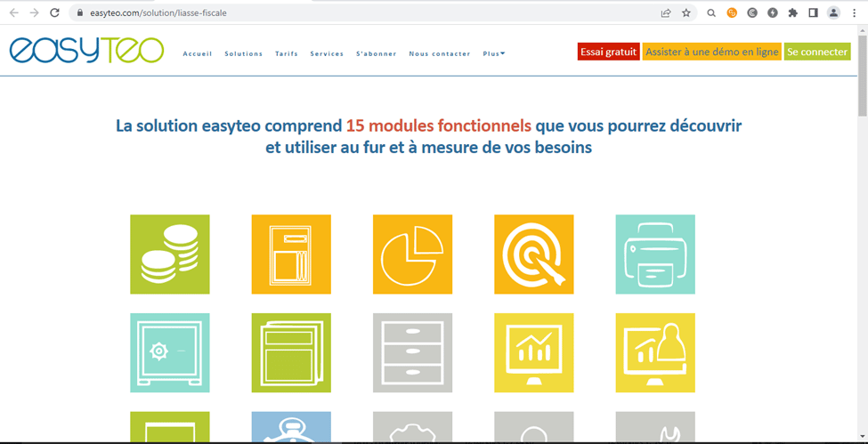Click the green stacked coins module icon
This screenshot has height=444, width=868.
[x=169, y=254]
